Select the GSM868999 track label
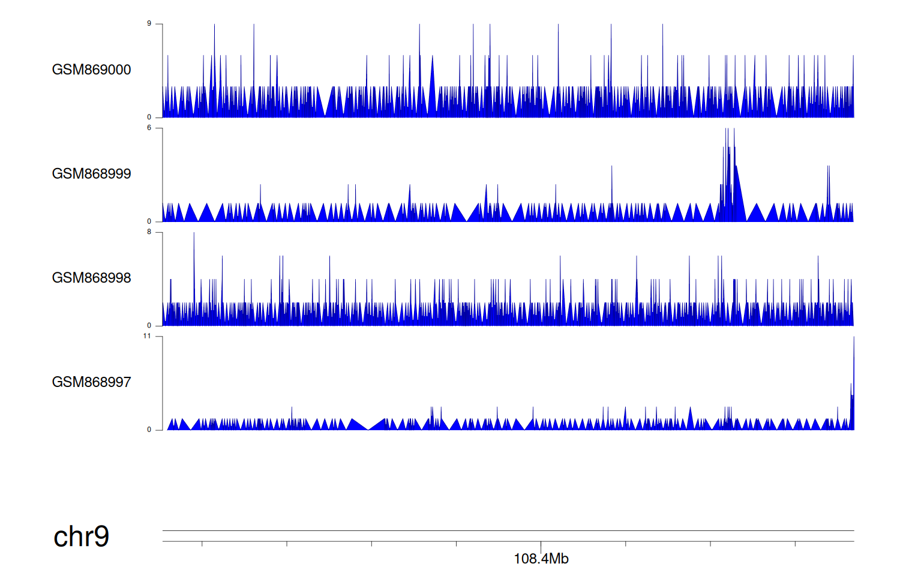 91,174
